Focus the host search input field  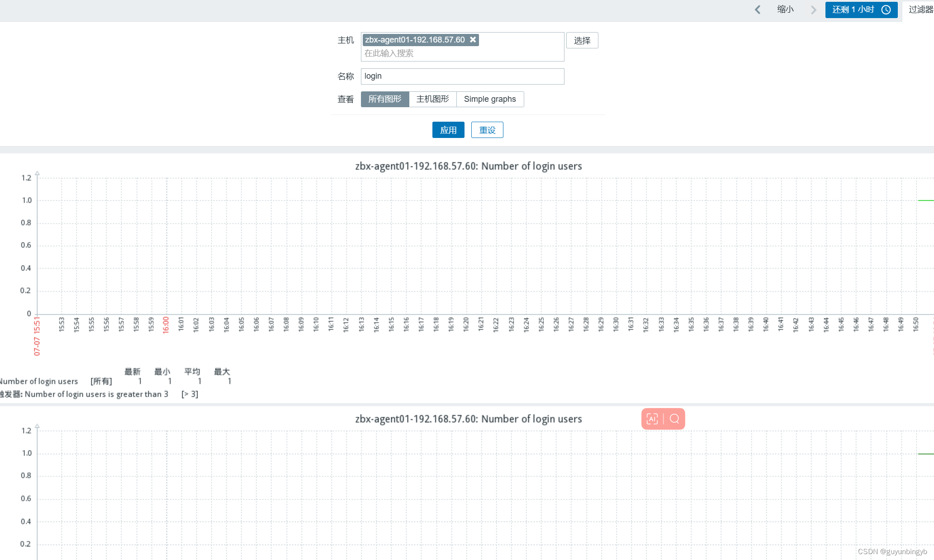(x=462, y=53)
